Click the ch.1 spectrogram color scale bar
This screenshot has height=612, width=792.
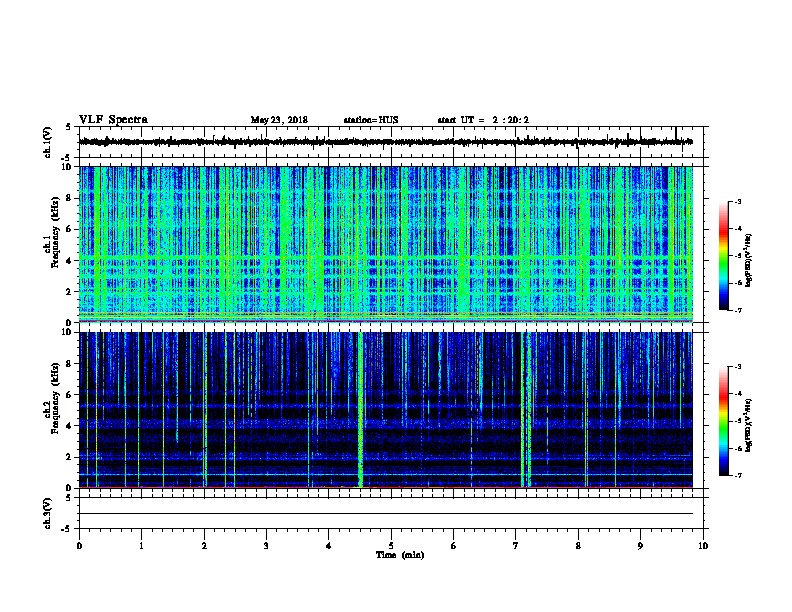(724, 256)
